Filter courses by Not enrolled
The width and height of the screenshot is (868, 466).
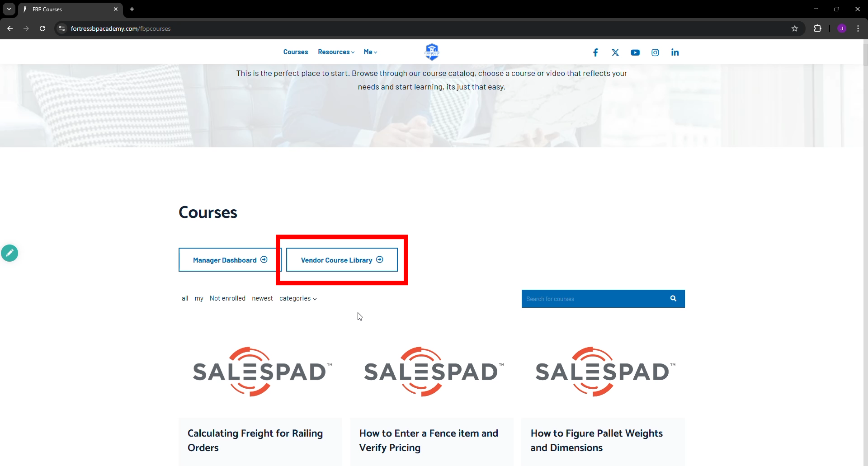(x=227, y=298)
